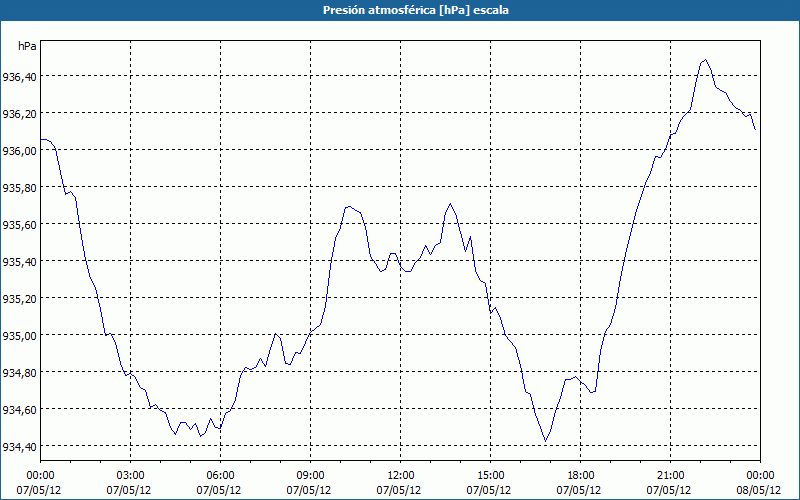Viewport: 800px width, 500px height.
Task: Select the 936,00 axis value
Action: click(19, 152)
